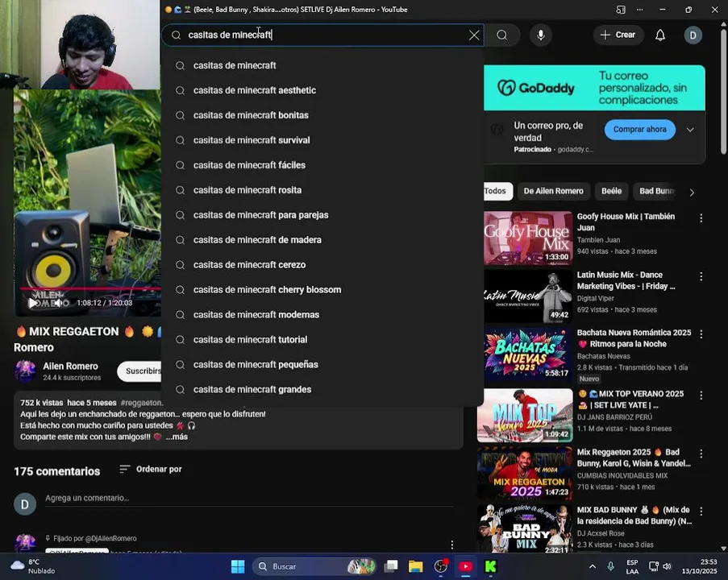Open YouTube notifications bell
Screen dimensions: 728x580
click(659, 35)
